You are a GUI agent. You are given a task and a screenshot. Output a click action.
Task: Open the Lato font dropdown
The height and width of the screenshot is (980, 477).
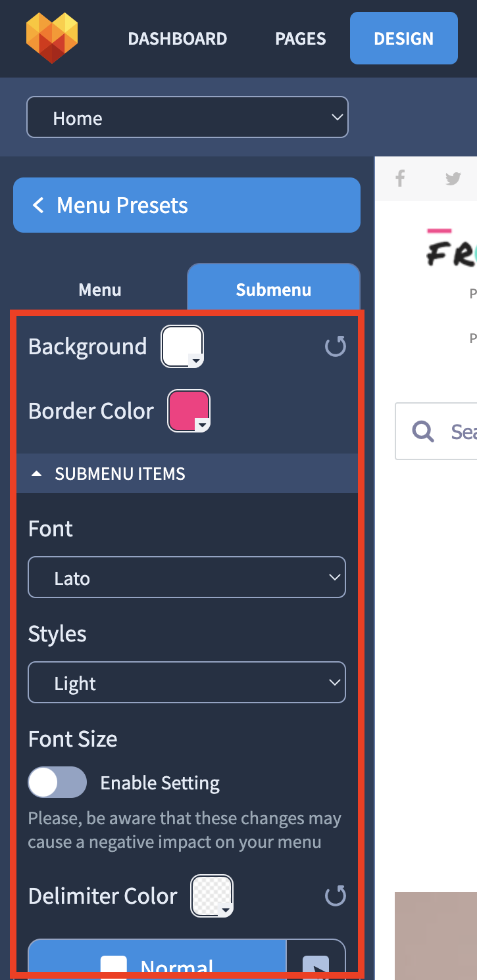pyautogui.click(x=187, y=577)
